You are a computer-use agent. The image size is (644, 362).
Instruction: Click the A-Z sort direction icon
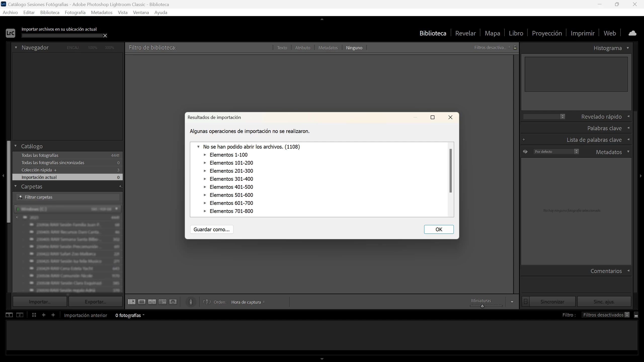tap(207, 302)
